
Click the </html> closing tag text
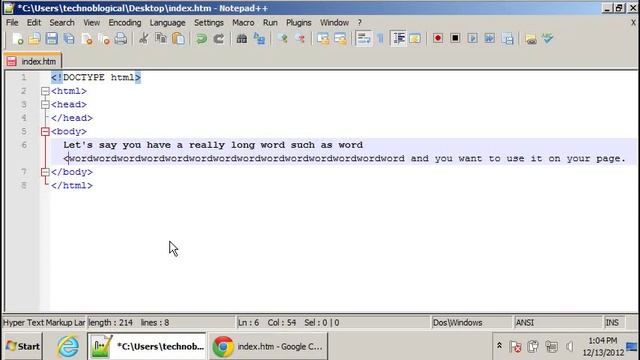point(72,185)
